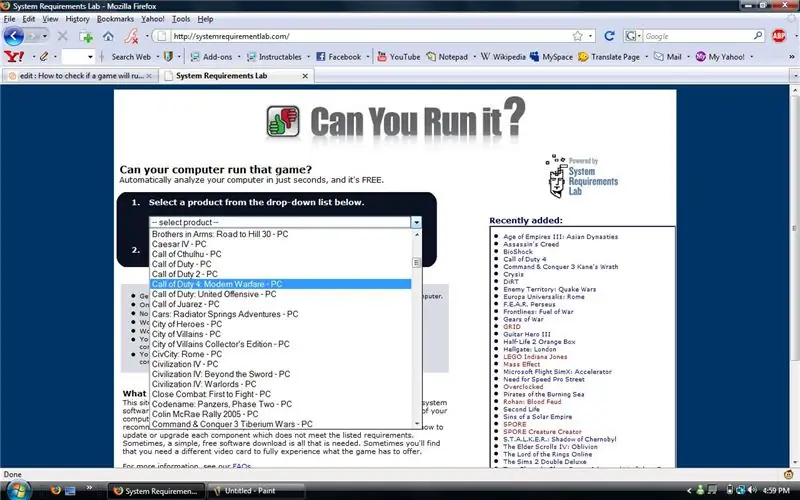Click the BioShock link in Recently added
This screenshot has width=800, height=500.
(518, 252)
